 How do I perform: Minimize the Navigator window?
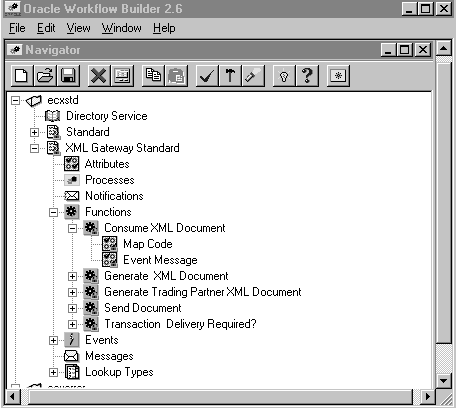[x=388, y=50]
